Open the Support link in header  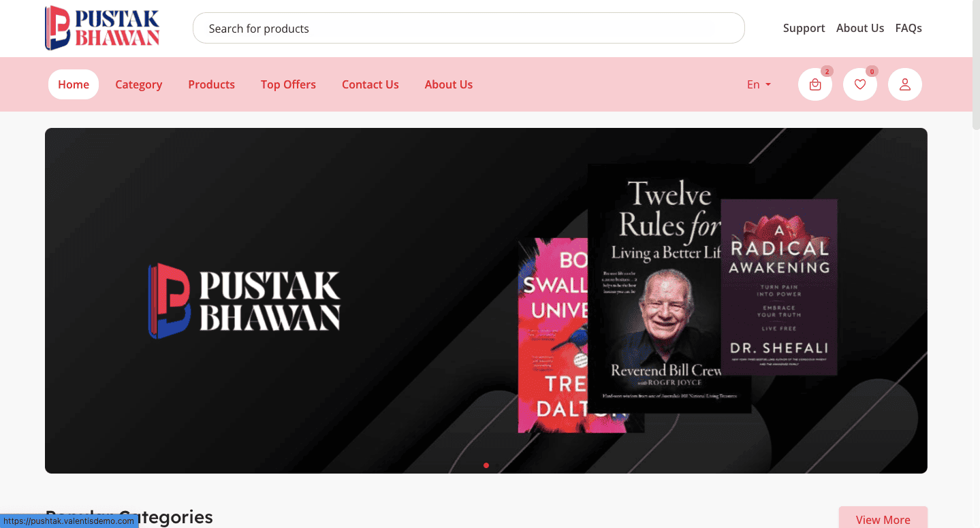tap(804, 28)
